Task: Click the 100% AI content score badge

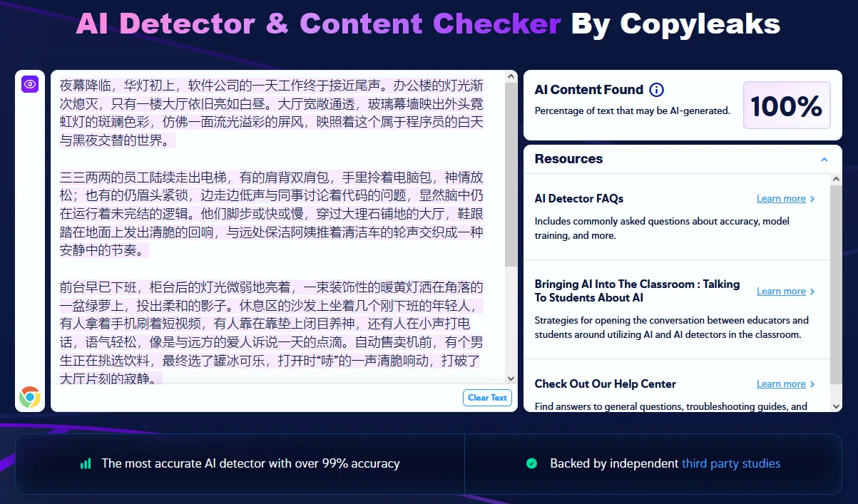Action: point(787,106)
